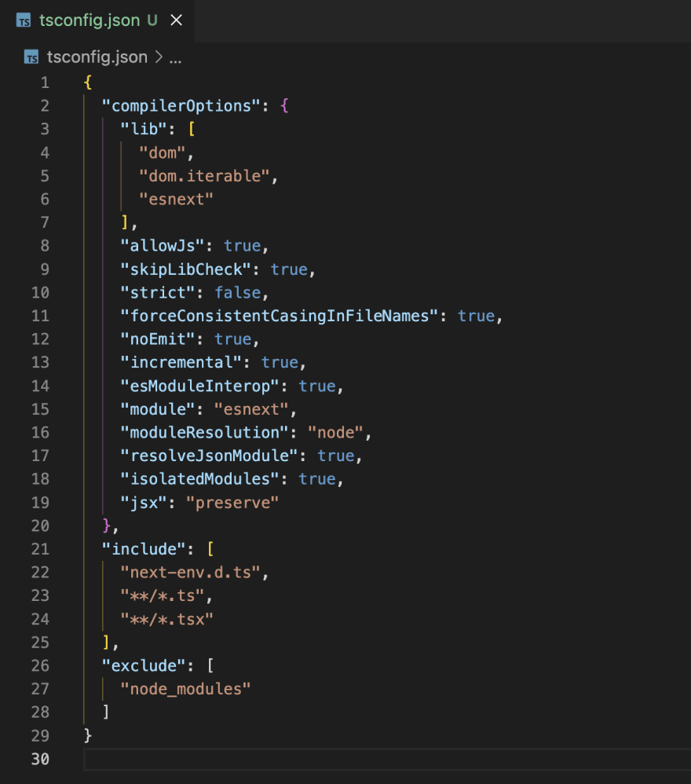This screenshot has width=691, height=784.
Task: Click the "preserve" string value
Action: click(232, 503)
